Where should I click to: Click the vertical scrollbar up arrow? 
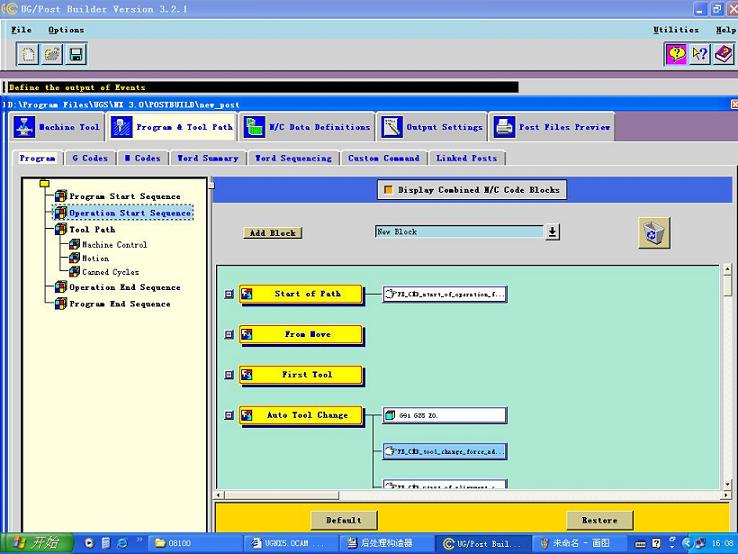(x=727, y=269)
